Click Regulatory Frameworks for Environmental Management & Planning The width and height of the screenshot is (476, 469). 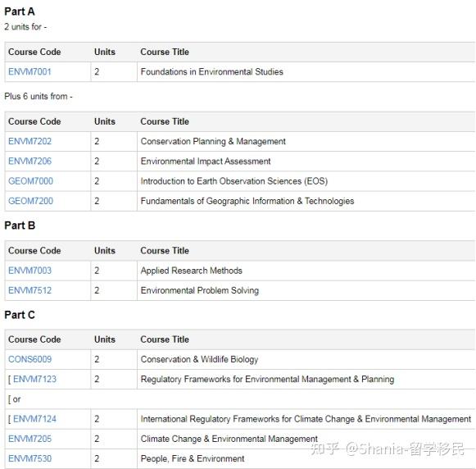coord(267,380)
